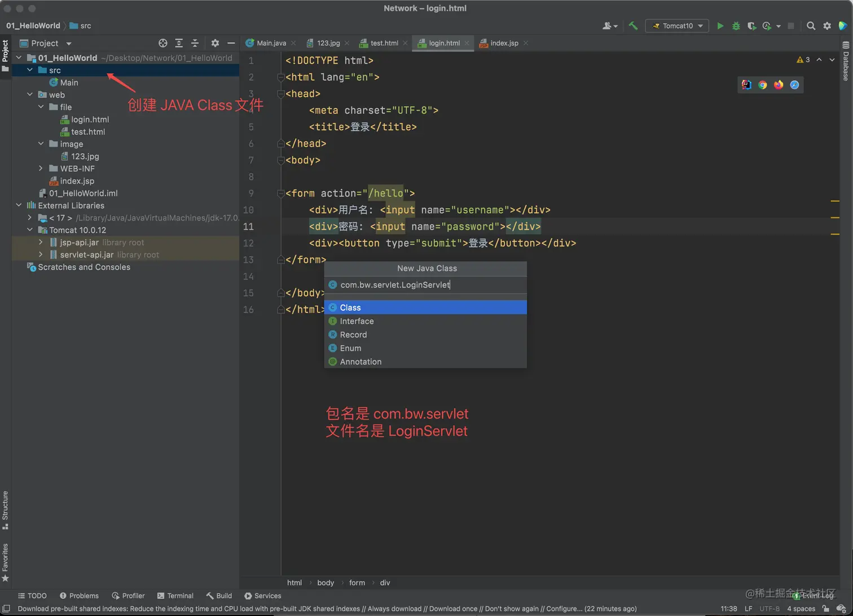Open Search Everywhere magnifier icon

[x=811, y=26]
